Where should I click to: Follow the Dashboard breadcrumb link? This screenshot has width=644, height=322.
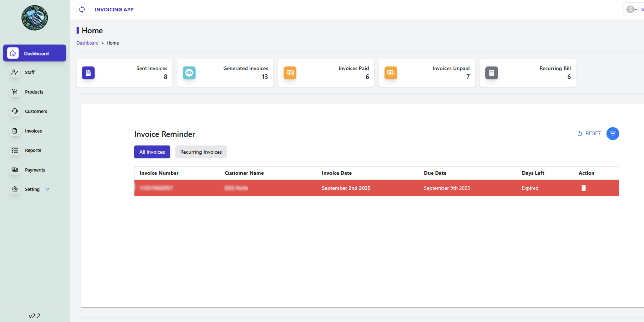pyautogui.click(x=88, y=43)
